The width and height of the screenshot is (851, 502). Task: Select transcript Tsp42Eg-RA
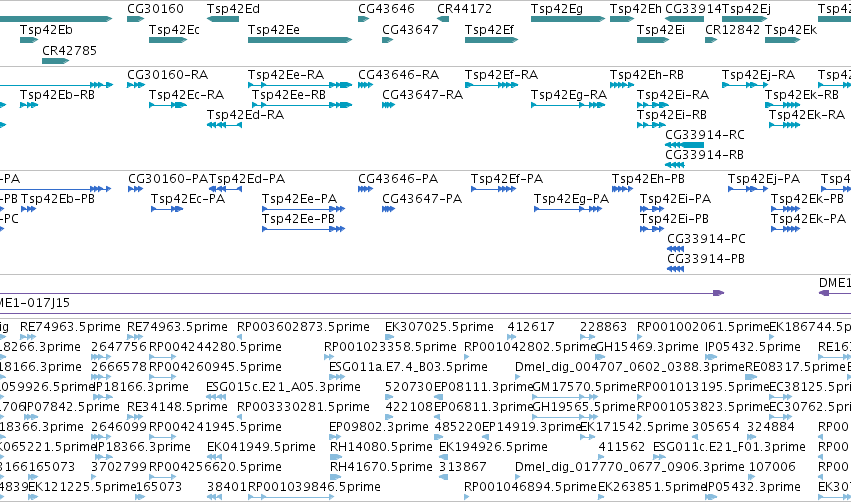pos(569,95)
